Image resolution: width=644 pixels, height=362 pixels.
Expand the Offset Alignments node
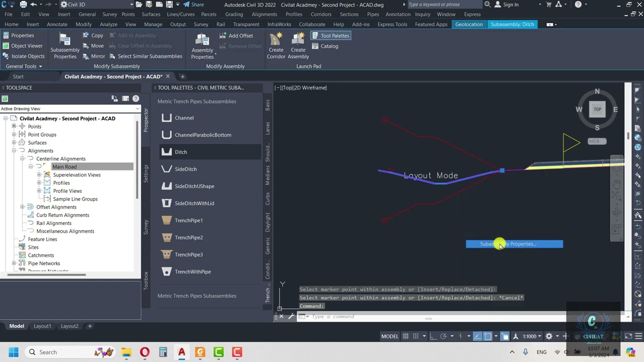[x=22, y=207]
